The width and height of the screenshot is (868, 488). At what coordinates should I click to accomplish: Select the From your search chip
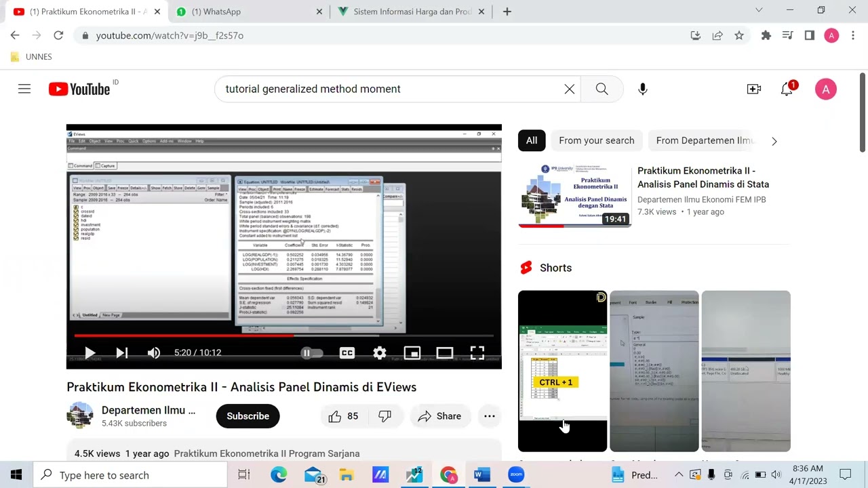tap(597, 140)
